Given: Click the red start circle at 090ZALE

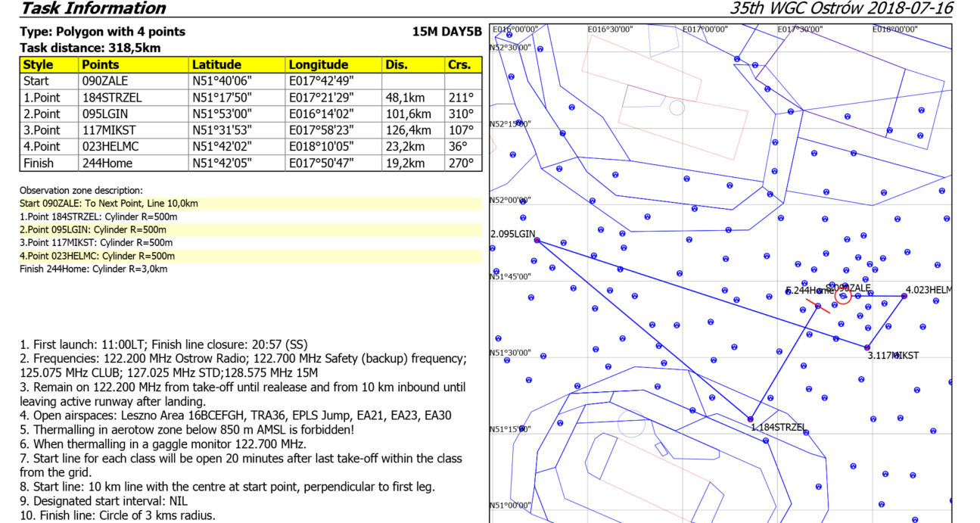Looking at the screenshot, I should click(x=843, y=296).
